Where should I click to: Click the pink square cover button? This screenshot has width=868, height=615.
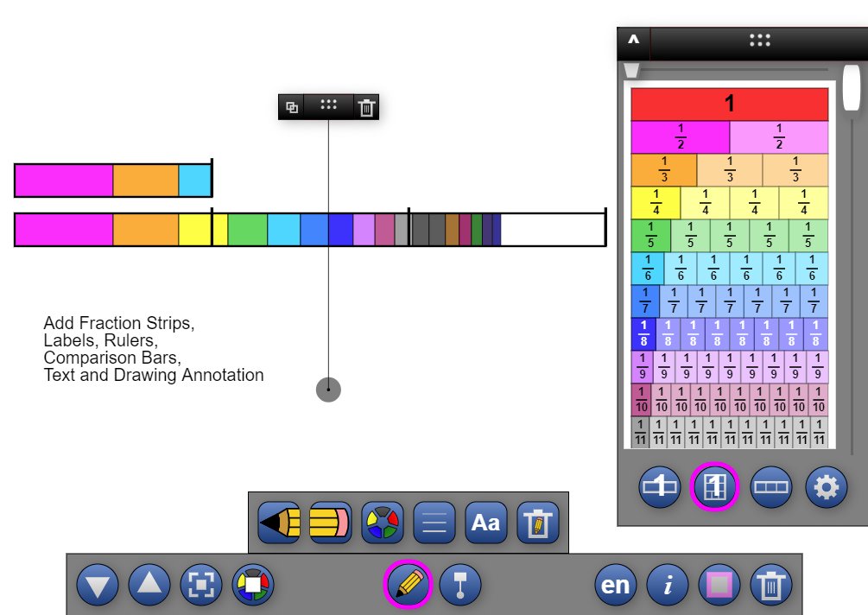(719, 585)
